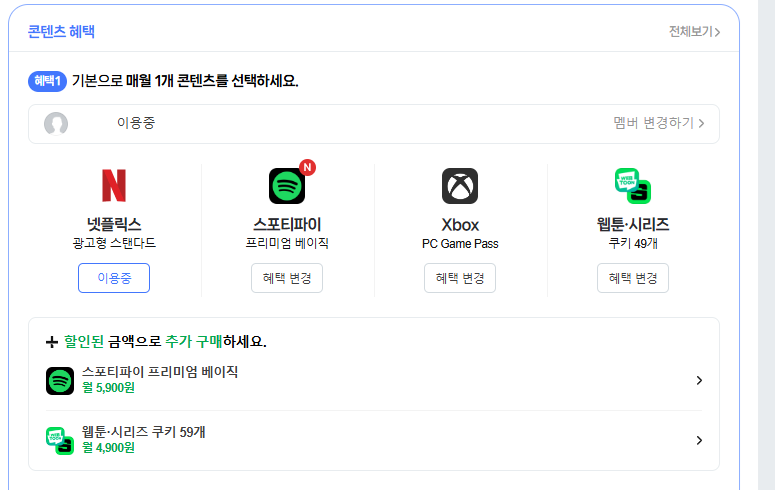This screenshot has width=775, height=490.
Task: Click 혜택 변경 button under 웹툰·시리즈
Action: coord(633,278)
